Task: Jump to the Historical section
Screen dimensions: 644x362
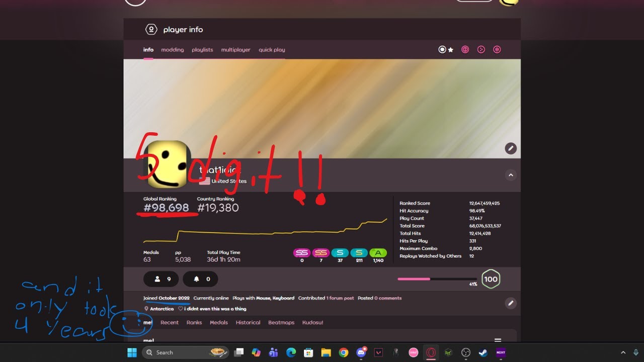Action: pyautogui.click(x=248, y=322)
